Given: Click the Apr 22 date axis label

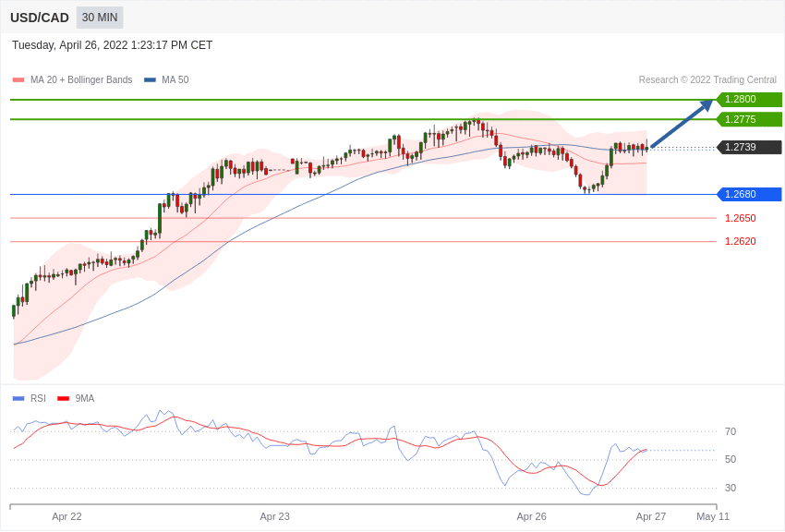Looking at the screenshot, I should pyautogui.click(x=66, y=516).
